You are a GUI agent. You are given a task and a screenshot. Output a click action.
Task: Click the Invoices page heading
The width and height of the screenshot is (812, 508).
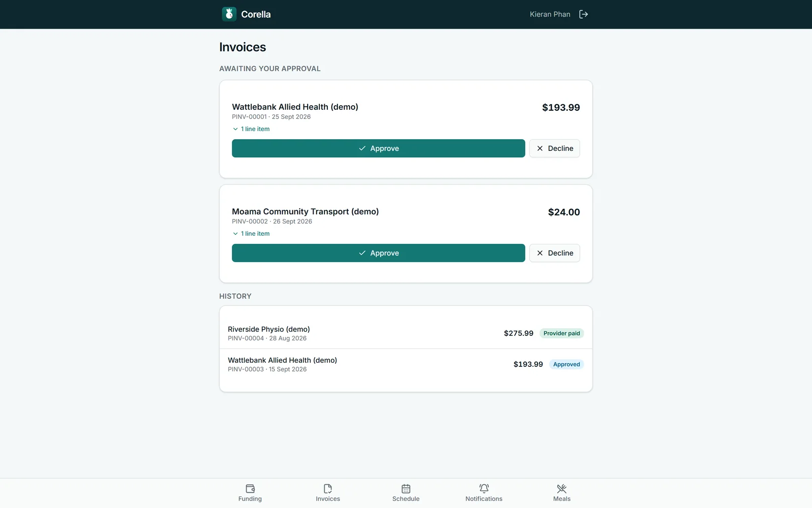pyautogui.click(x=243, y=47)
